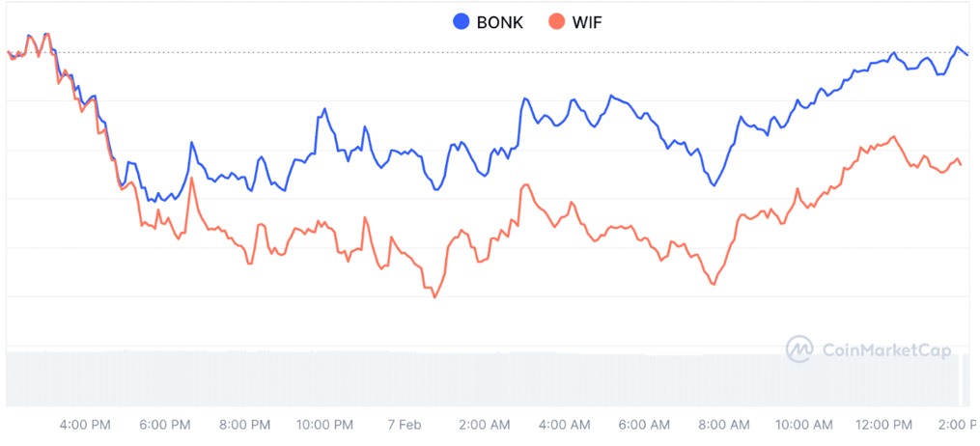980x446 pixels.
Task: Click the orange WIF legend dot
Action: 555,21
